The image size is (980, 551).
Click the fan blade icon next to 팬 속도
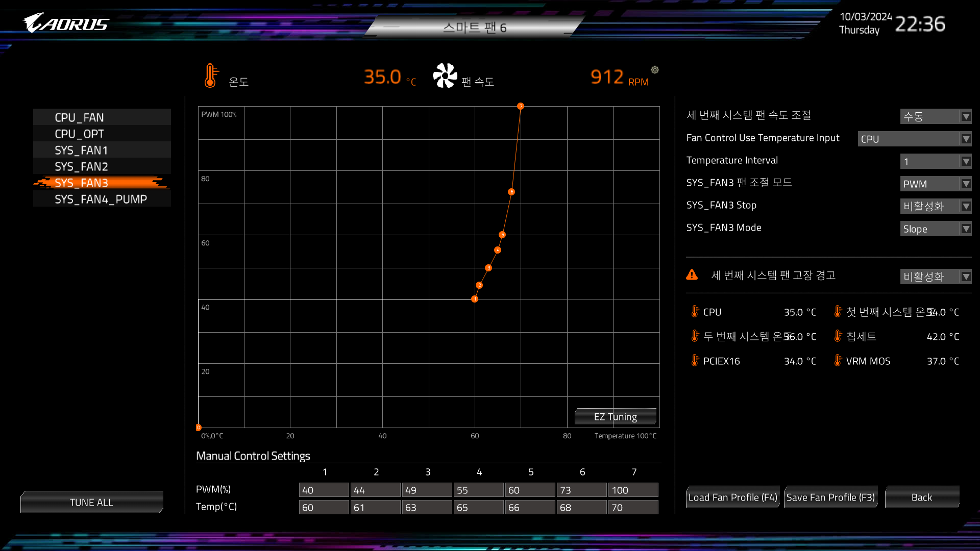pyautogui.click(x=445, y=76)
